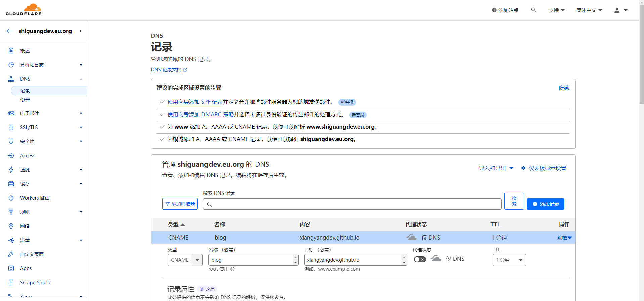Viewport: 644px width, 301px height.
Task: Click the 文档 badge beside 记录属性
Action: 207,289
